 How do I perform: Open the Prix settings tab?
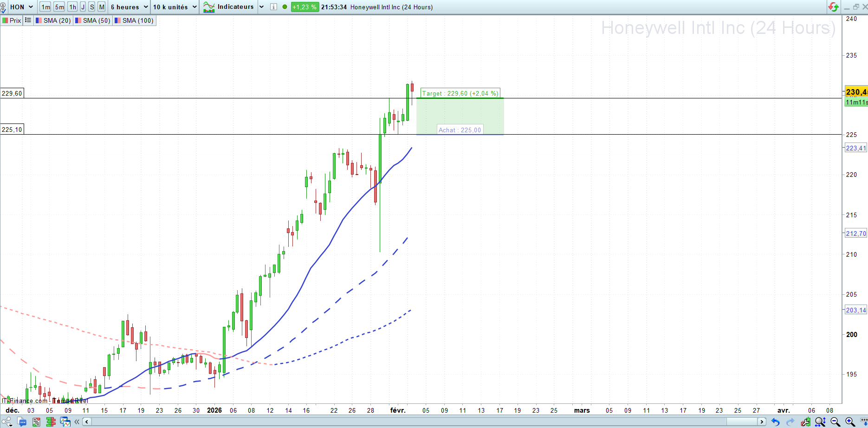pyautogui.click(x=12, y=20)
